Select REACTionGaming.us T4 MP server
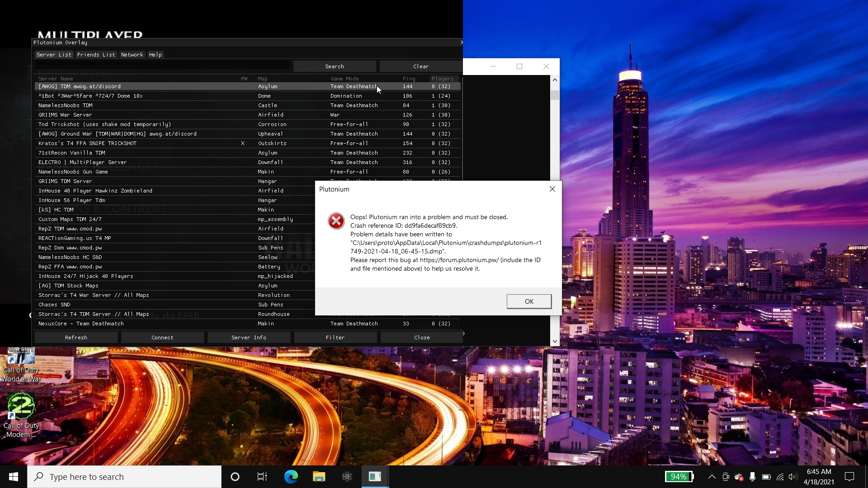The width and height of the screenshot is (868, 488). click(175, 238)
